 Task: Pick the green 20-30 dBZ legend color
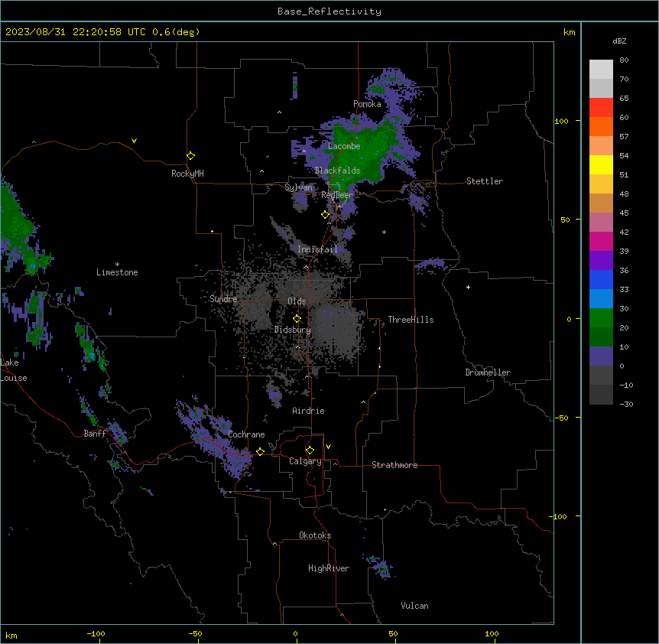(x=601, y=318)
